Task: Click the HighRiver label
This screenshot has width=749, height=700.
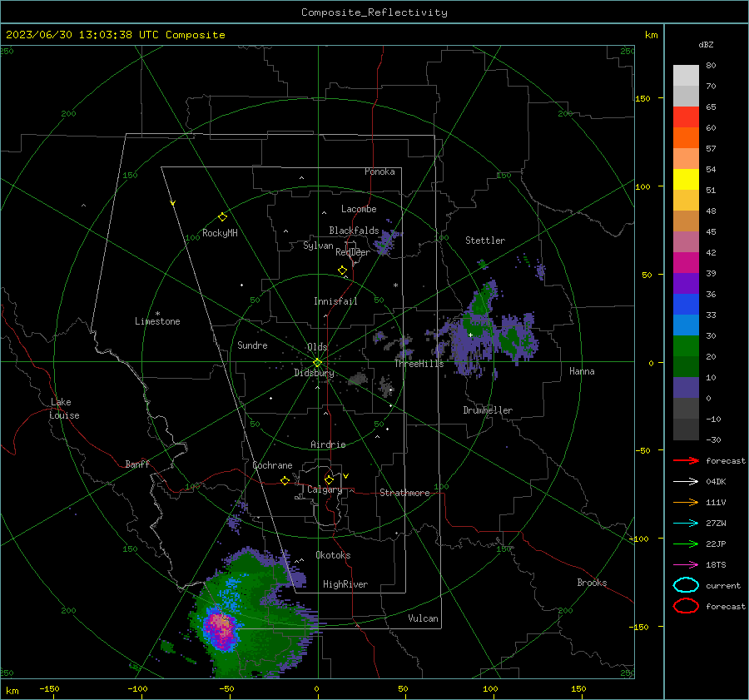Action: coord(345,584)
